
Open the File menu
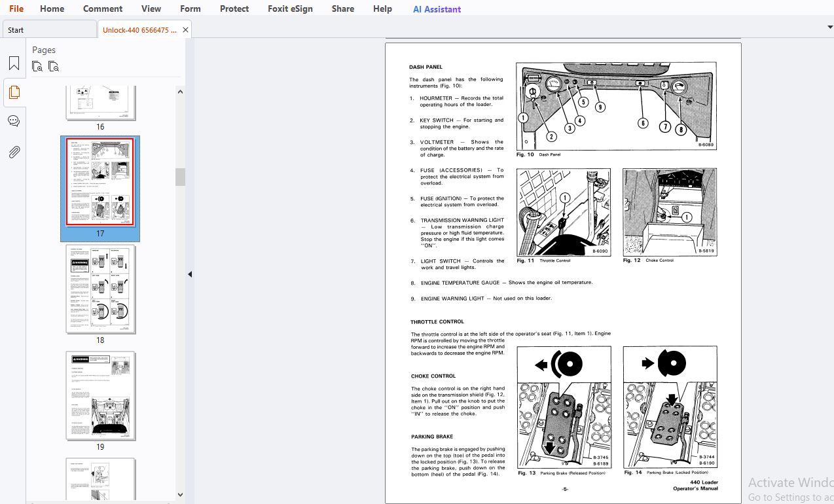coord(16,9)
